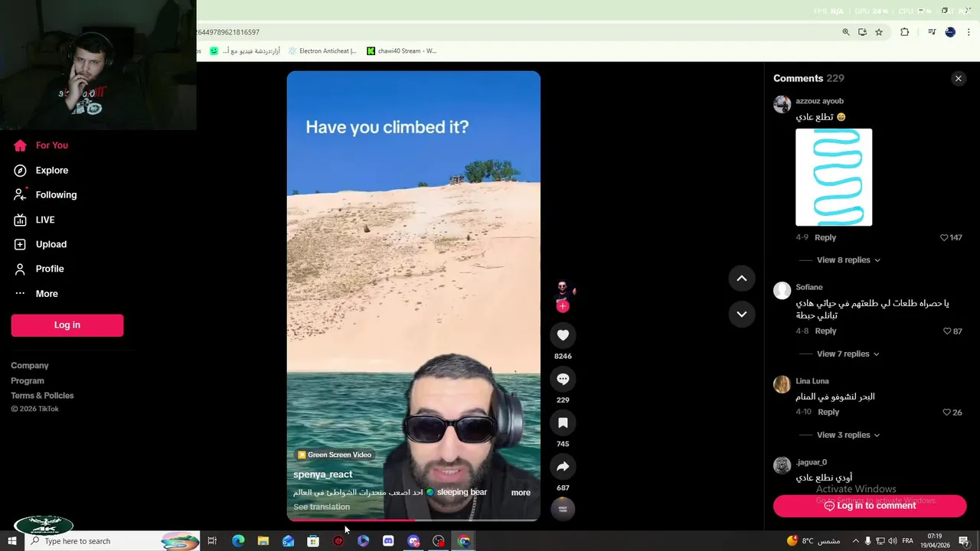Open the Green Screen Video tag
Viewport: 980px width, 551px height.
(x=334, y=455)
